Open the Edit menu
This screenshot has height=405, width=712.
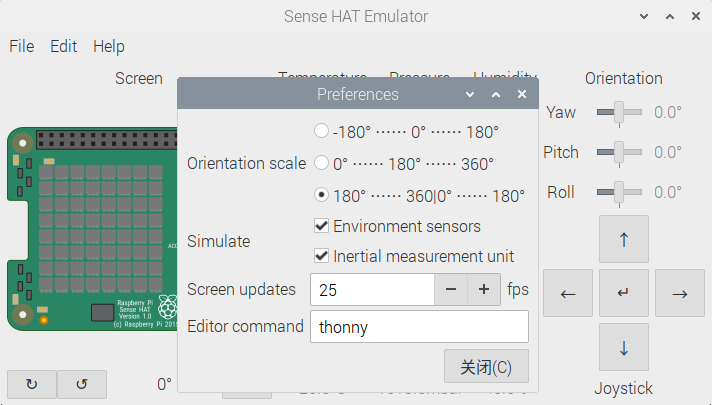[x=64, y=46]
